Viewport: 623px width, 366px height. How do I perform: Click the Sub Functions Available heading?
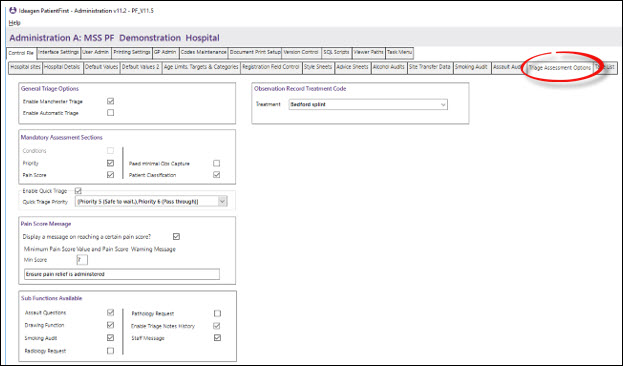[51, 298]
